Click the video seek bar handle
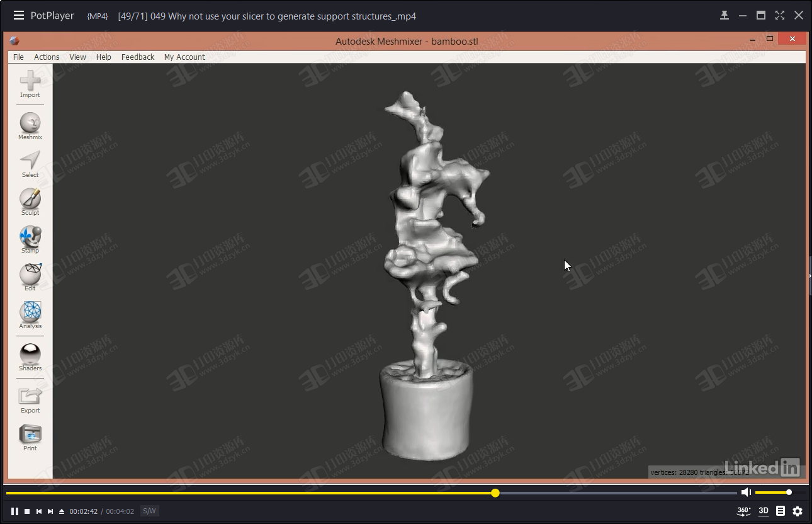The width and height of the screenshot is (812, 524). point(495,493)
